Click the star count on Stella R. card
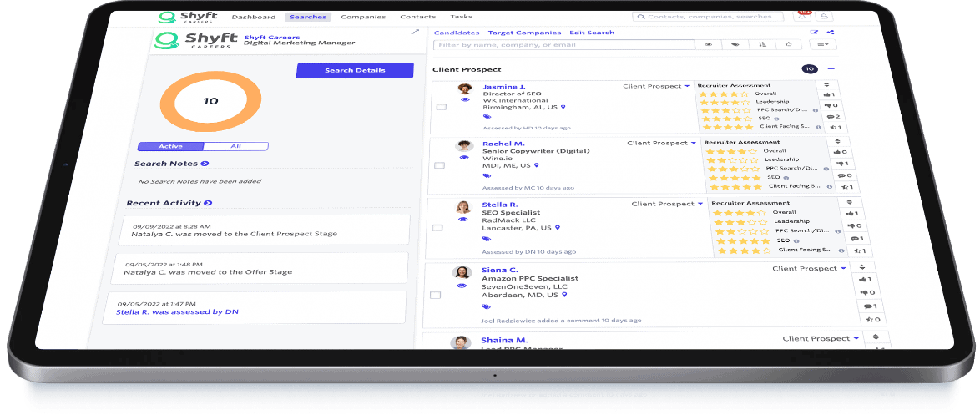 [x=858, y=251]
